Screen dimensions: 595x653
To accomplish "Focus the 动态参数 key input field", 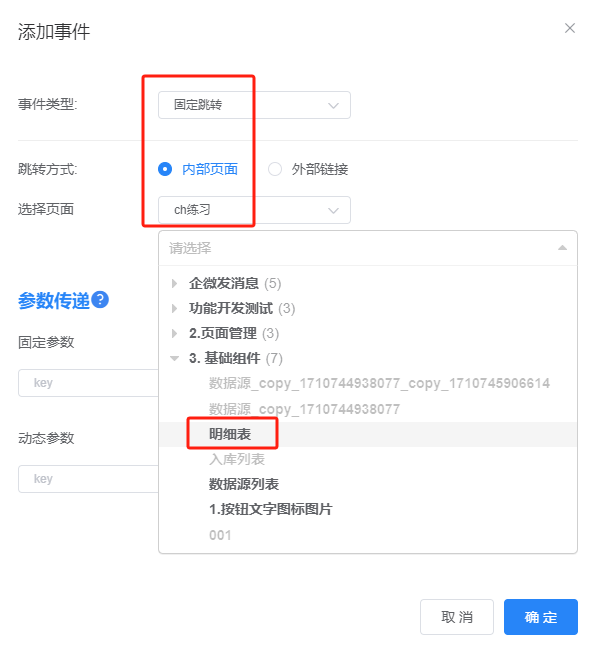I will coord(88,479).
